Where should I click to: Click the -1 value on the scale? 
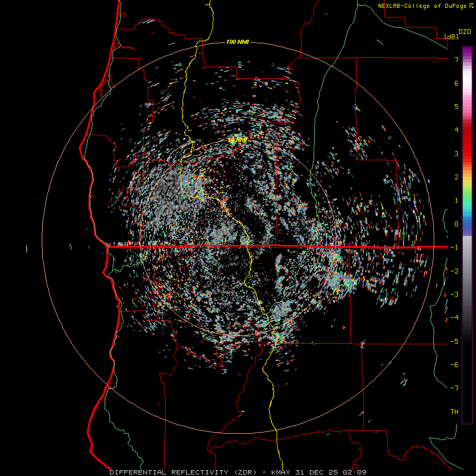(x=454, y=248)
